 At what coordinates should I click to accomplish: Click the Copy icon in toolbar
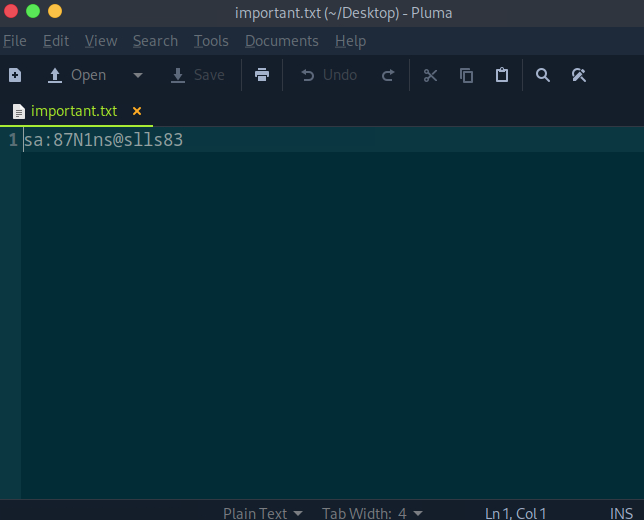coord(466,75)
